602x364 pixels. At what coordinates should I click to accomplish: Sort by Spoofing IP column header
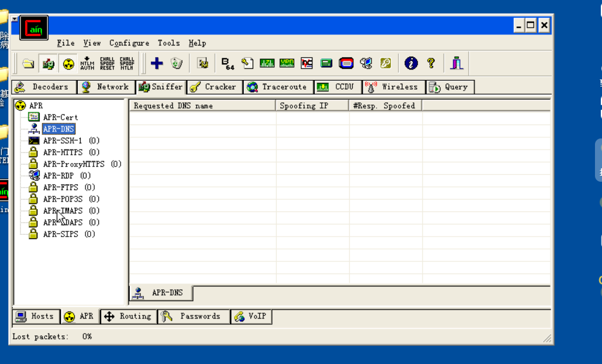click(x=312, y=106)
